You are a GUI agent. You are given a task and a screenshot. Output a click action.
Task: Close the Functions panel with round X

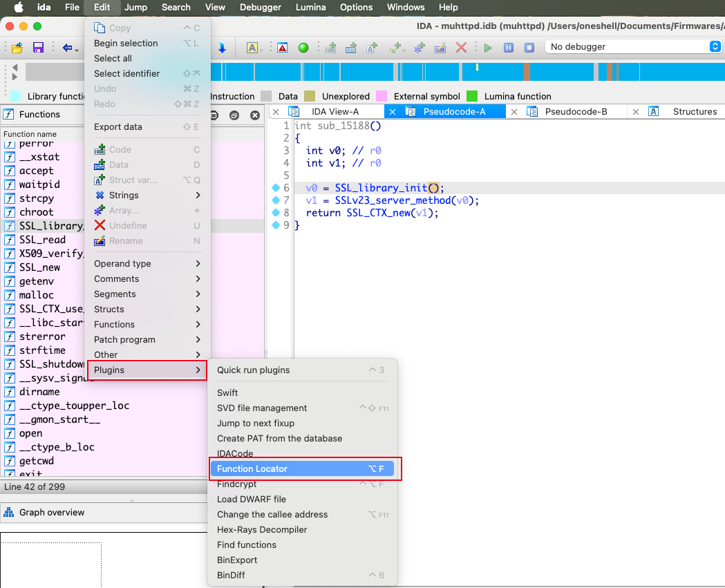[255, 115]
